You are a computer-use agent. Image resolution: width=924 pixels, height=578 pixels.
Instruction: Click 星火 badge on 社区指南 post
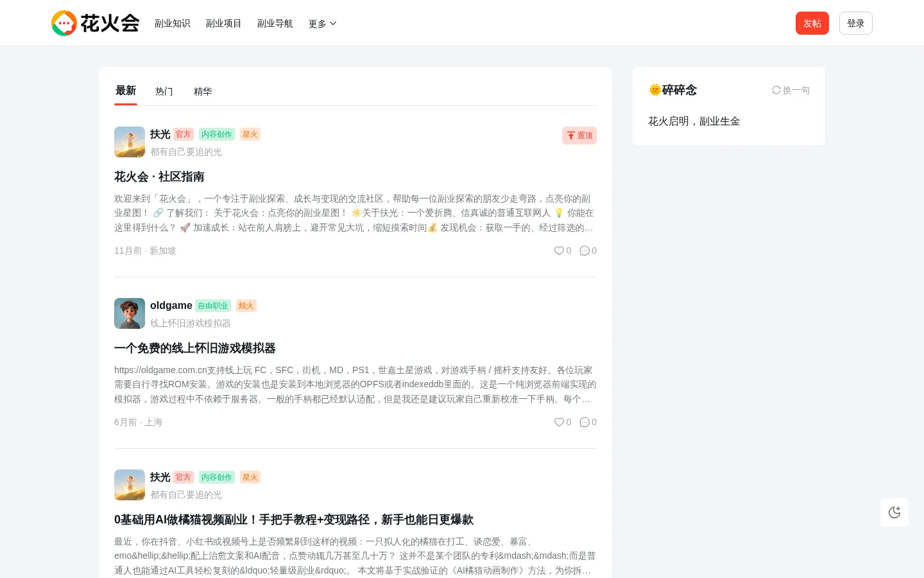pos(250,134)
